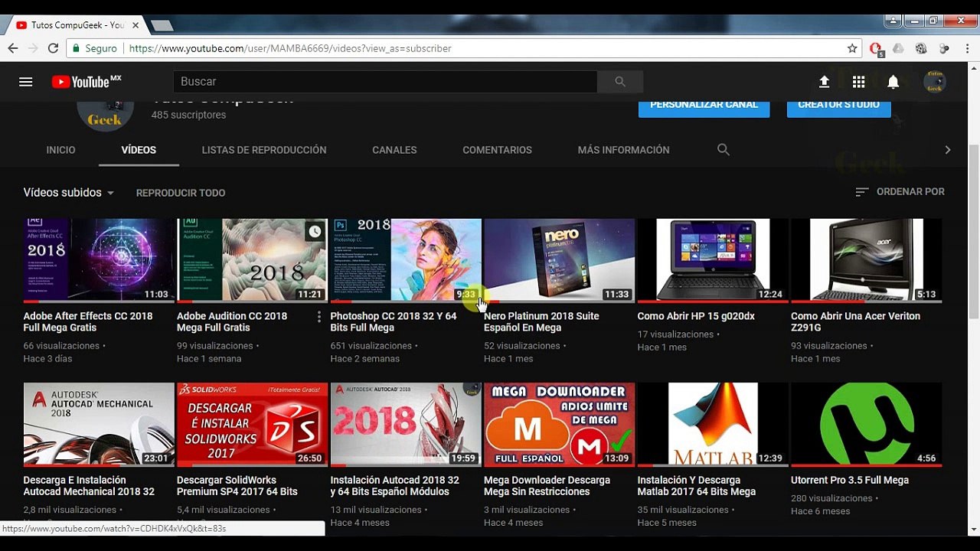Click the upload video arrow icon

(x=824, y=82)
